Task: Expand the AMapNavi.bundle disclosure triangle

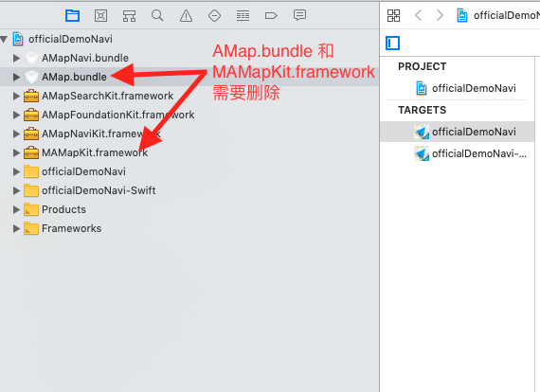Action: pos(16,58)
